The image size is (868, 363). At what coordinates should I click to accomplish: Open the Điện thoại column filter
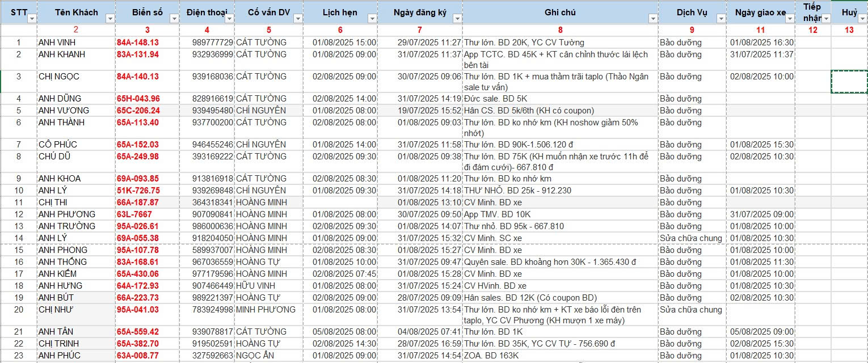(229, 19)
